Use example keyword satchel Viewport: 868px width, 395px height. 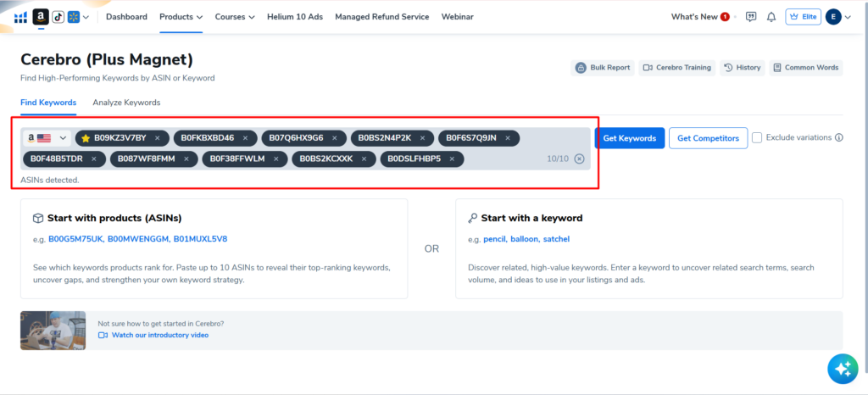[x=556, y=239]
